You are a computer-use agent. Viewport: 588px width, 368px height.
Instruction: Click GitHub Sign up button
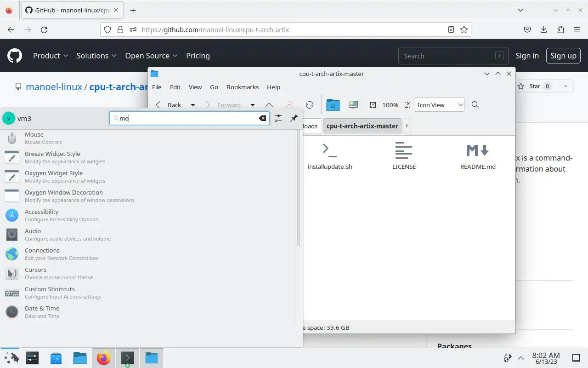click(563, 56)
